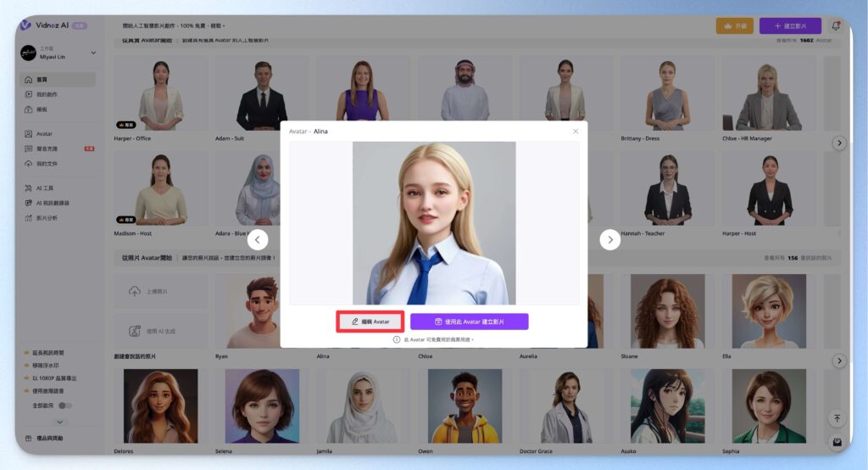Open the Miyavi Lin profile picture
The image size is (868, 470).
tap(28, 53)
